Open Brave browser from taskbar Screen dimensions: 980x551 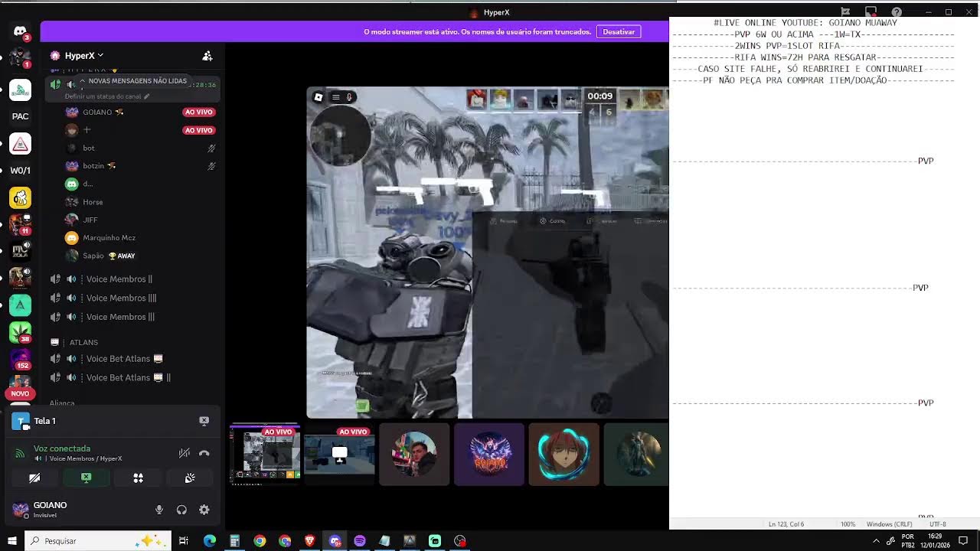coord(309,541)
